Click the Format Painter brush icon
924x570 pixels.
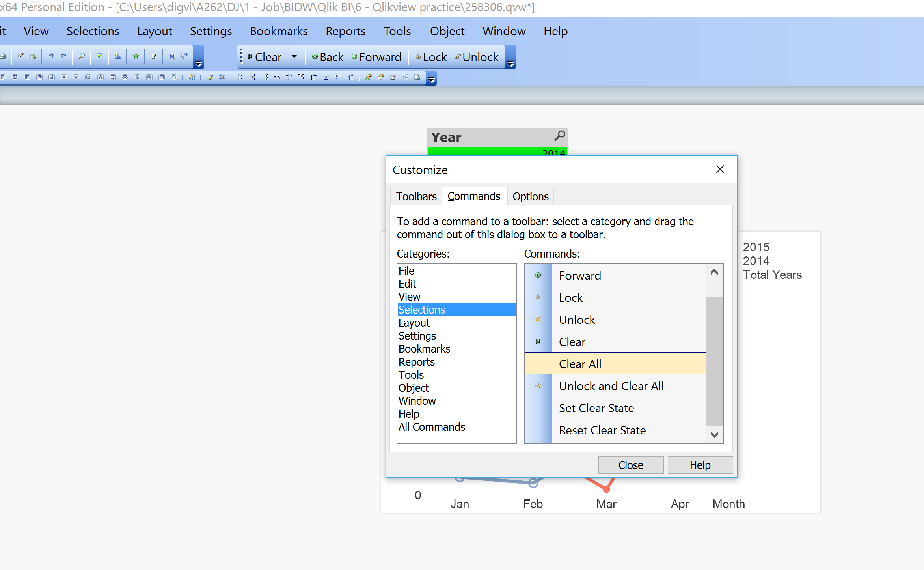(x=211, y=77)
